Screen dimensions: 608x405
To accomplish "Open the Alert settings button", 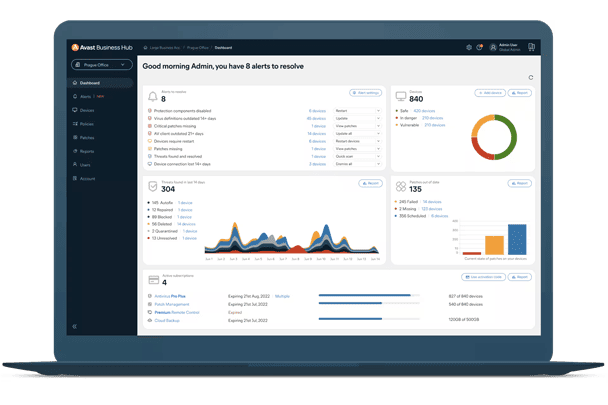I will 366,93.
